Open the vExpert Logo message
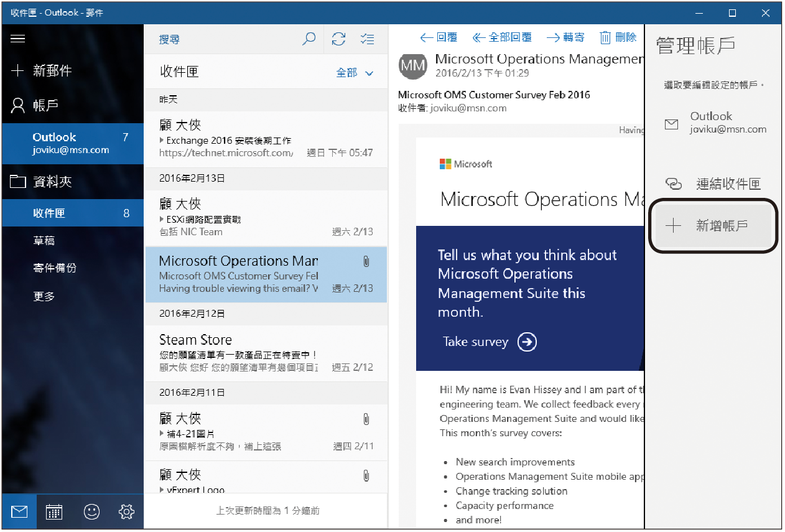Viewport: 785px width, 532px height. [x=266, y=478]
